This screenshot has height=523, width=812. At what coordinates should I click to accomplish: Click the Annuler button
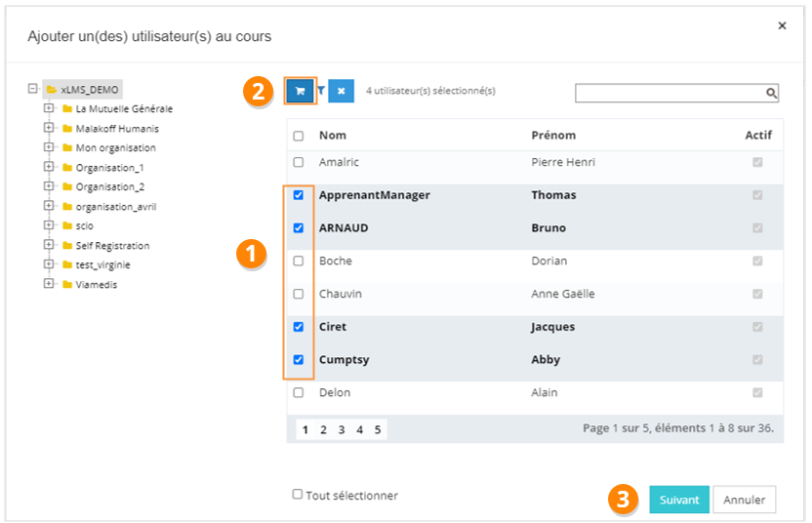pyautogui.click(x=744, y=500)
